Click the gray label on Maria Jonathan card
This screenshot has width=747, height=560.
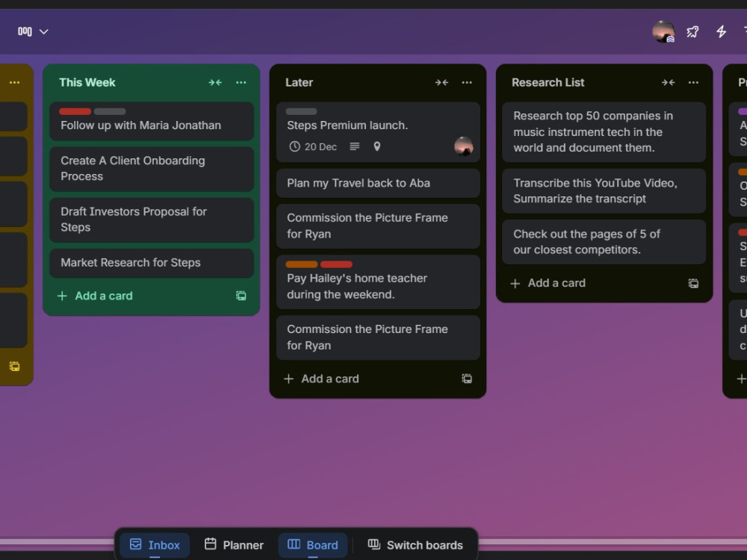[x=110, y=111]
